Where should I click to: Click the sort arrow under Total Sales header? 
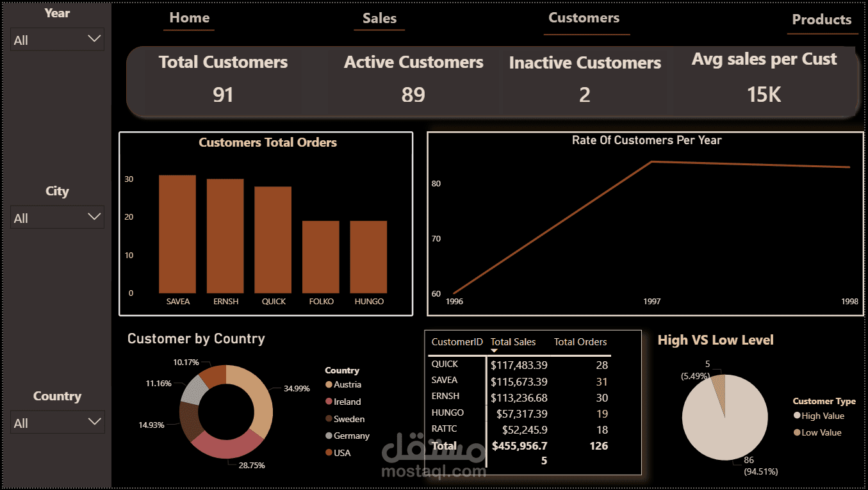[x=494, y=351]
